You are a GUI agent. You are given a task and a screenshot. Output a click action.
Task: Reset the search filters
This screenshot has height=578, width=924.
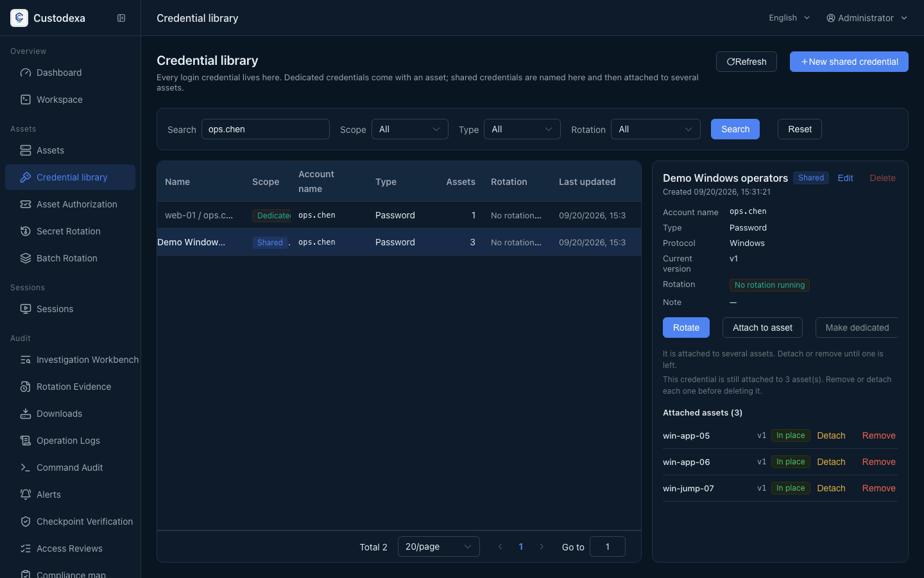(800, 129)
